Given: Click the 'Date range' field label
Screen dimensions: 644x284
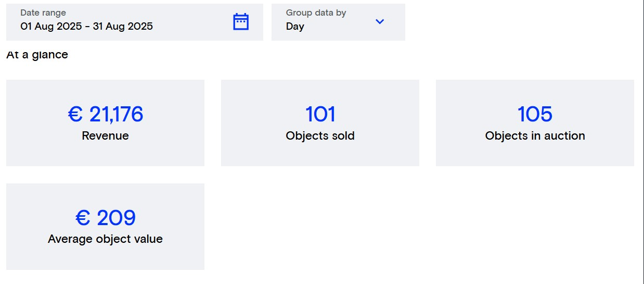Looking at the screenshot, I should [43, 13].
